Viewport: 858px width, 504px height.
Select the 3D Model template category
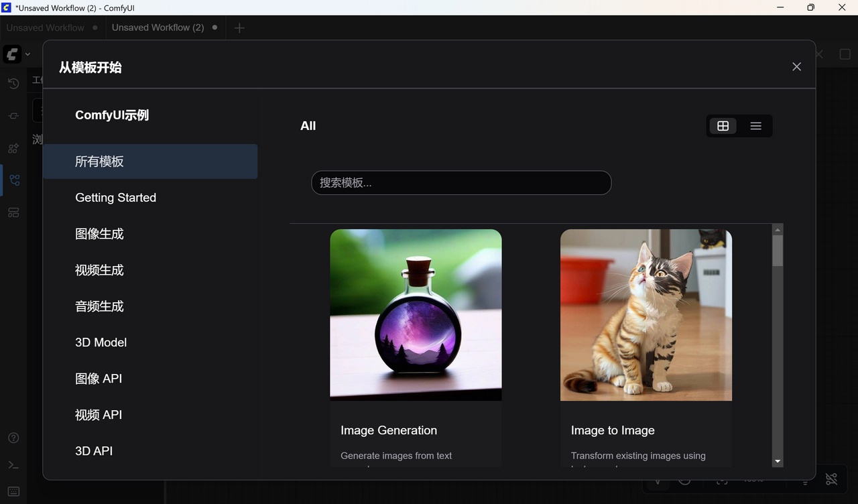pyautogui.click(x=101, y=342)
